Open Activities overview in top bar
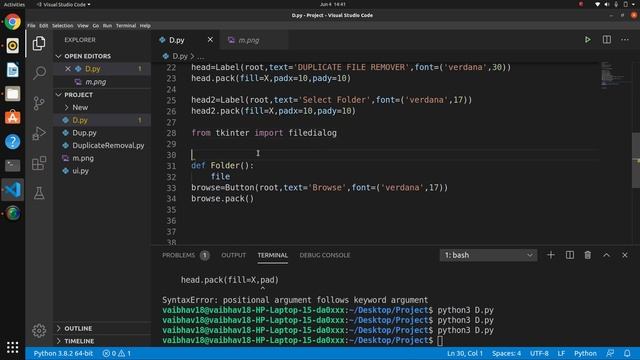Viewport: 640px width, 360px height. point(14,4)
